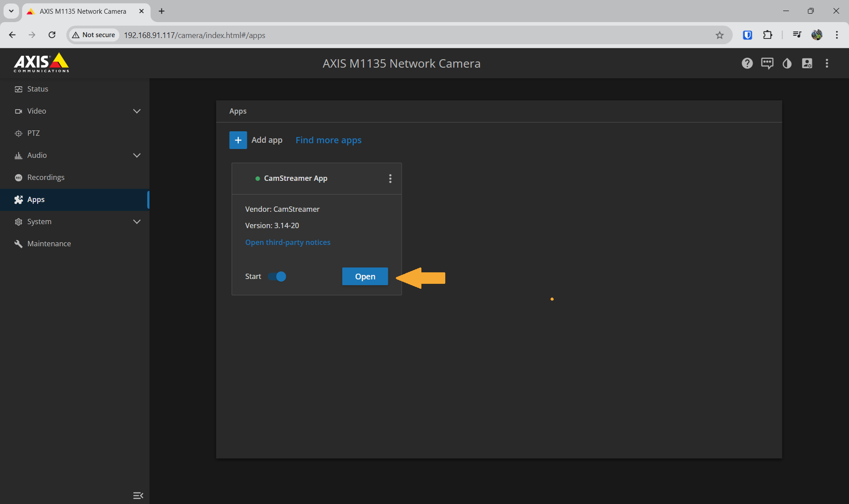Click the Vendor: CamStreamer text
Viewport: 849px width, 504px height.
coord(282,209)
